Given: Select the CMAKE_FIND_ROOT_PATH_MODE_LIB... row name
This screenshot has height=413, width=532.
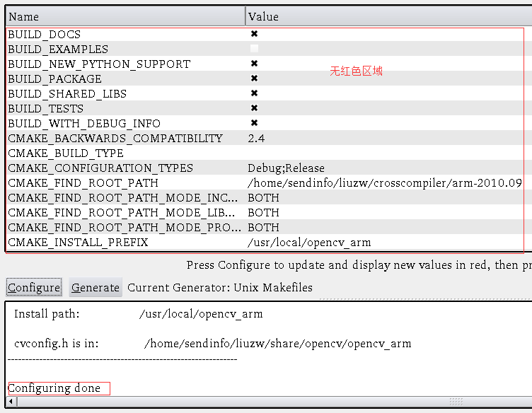Looking at the screenshot, I should [x=122, y=213].
